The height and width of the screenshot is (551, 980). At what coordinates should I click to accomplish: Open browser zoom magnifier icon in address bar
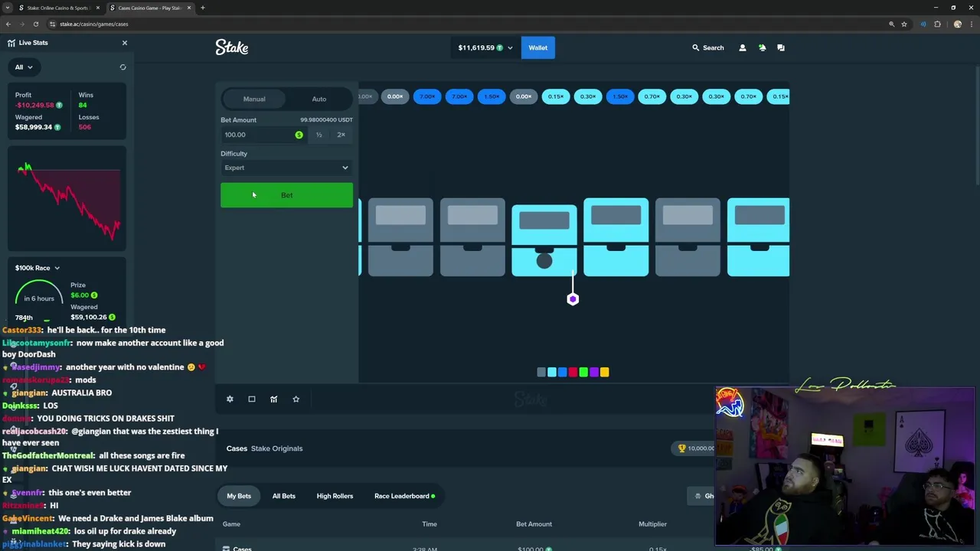pyautogui.click(x=891, y=24)
